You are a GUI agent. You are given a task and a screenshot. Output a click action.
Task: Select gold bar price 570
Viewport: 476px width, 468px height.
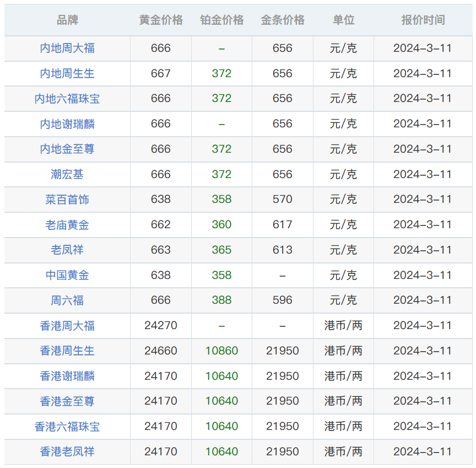pyautogui.click(x=282, y=200)
